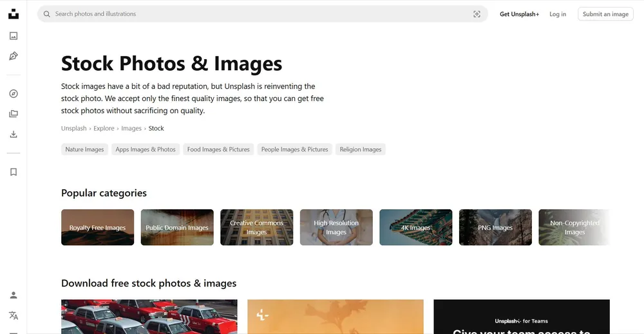
Task: Open the Collections icon in sidebar
Action: tap(14, 114)
